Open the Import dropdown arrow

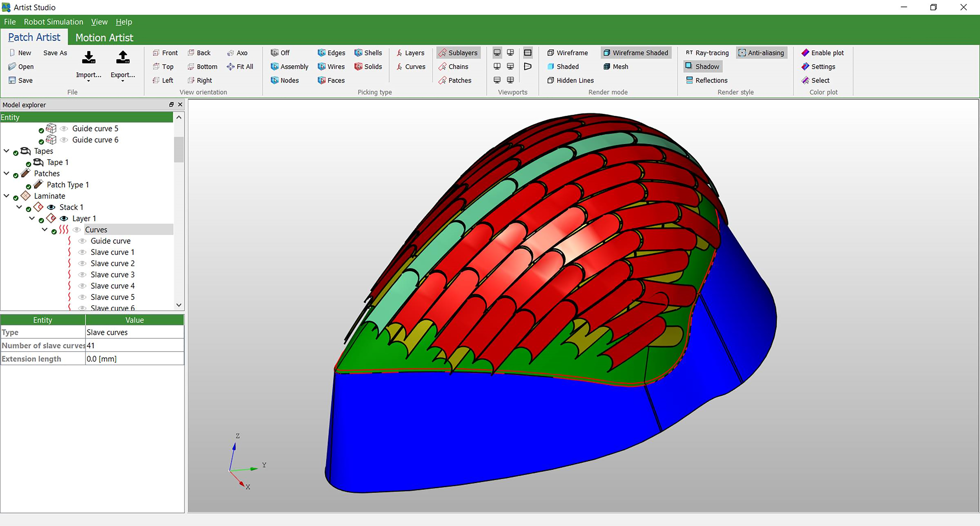click(x=89, y=81)
